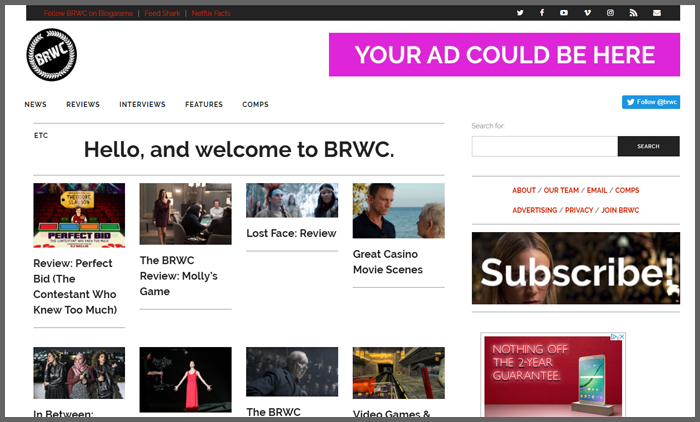Viewport: 700px width, 422px height.
Task: Open the Advertising sidebar link
Action: tap(534, 210)
